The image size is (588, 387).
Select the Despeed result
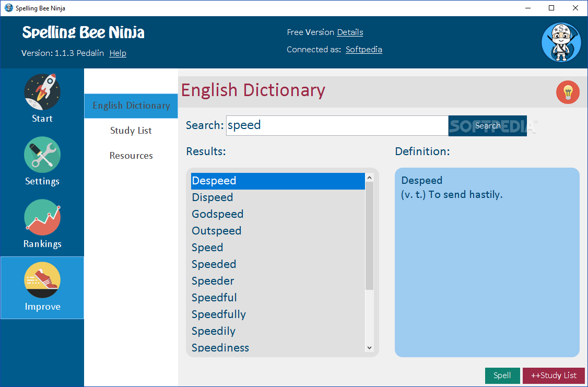point(278,181)
